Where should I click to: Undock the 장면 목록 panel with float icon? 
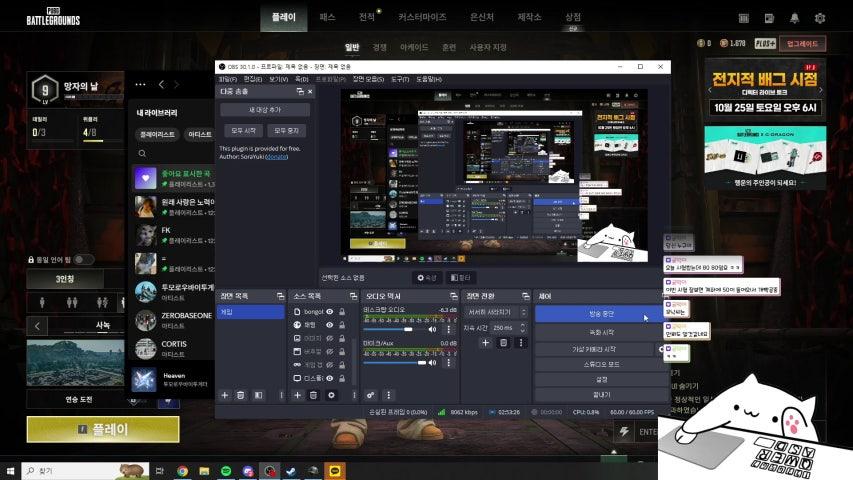[x=280, y=296]
